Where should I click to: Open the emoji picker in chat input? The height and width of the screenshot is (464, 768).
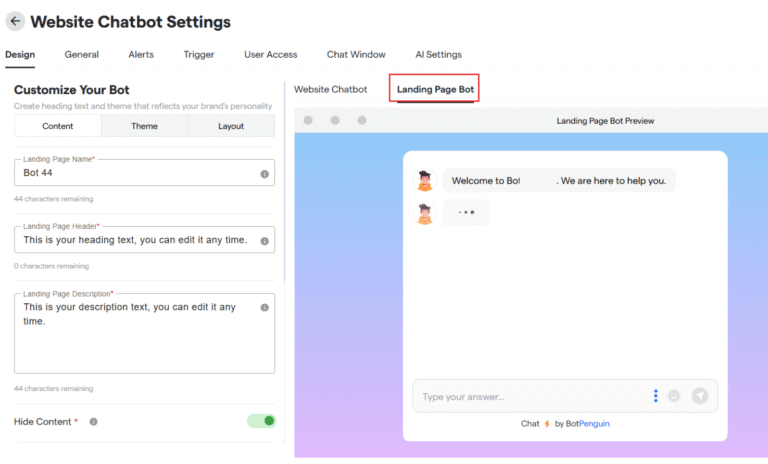pyautogui.click(x=674, y=396)
